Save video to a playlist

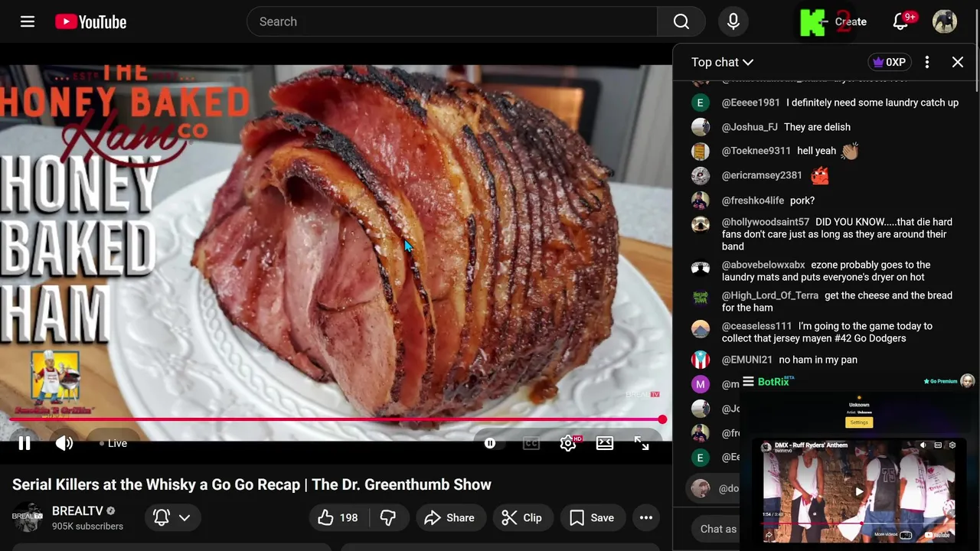click(592, 517)
